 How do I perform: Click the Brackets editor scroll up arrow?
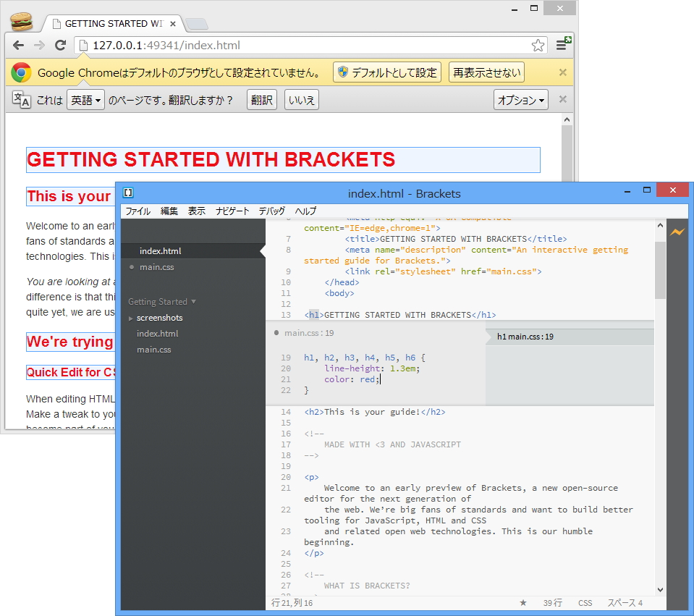[660, 225]
